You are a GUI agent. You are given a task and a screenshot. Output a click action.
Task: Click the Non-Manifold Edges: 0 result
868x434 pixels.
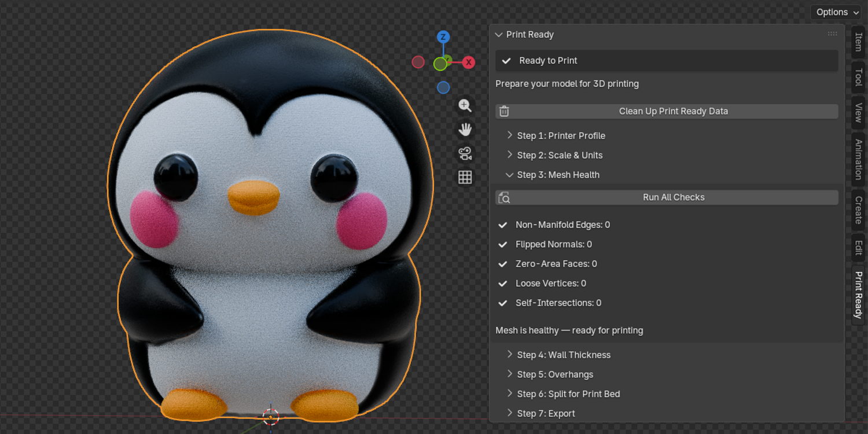coord(562,225)
